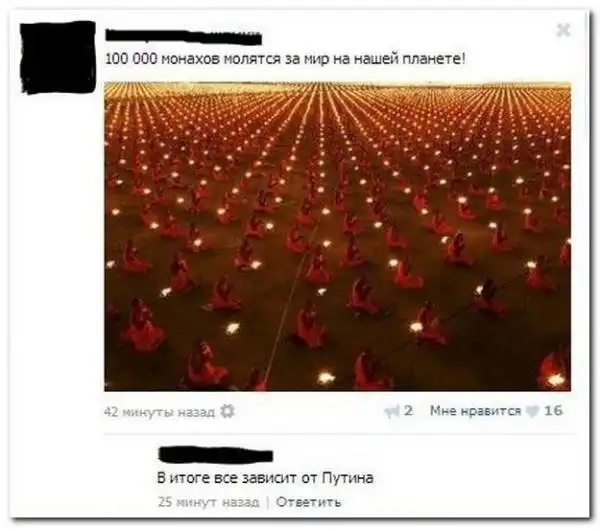This screenshot has height=531, width=600.
Task: Click the comment text "В итоге все зависит"
Action: (x=227, y=478)
